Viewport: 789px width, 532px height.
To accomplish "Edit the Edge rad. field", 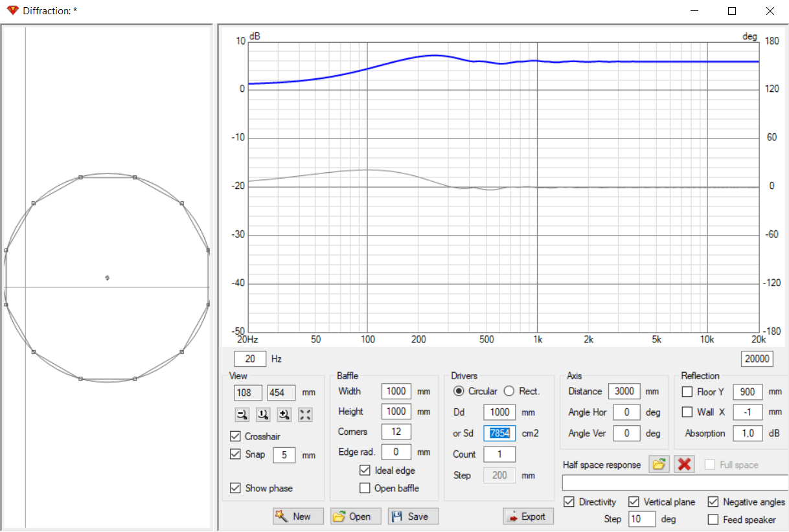I will point(396,452).
